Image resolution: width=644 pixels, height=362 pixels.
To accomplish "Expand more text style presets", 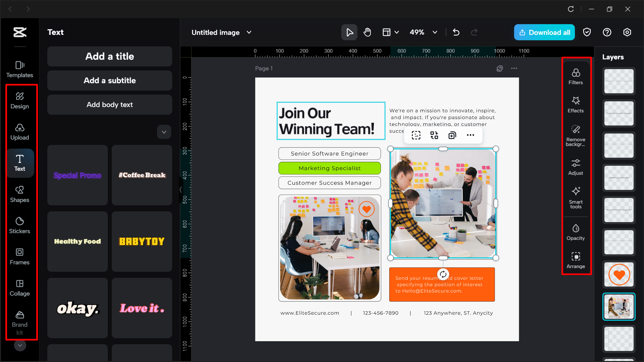I will [164, 132].
